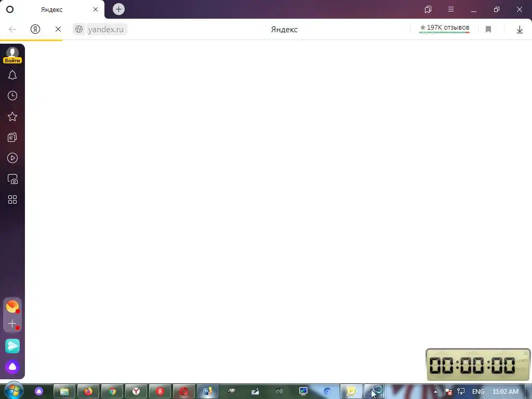Open browser hamburger menu
This screenshot has height=399, width=532.
pos(451,9)
